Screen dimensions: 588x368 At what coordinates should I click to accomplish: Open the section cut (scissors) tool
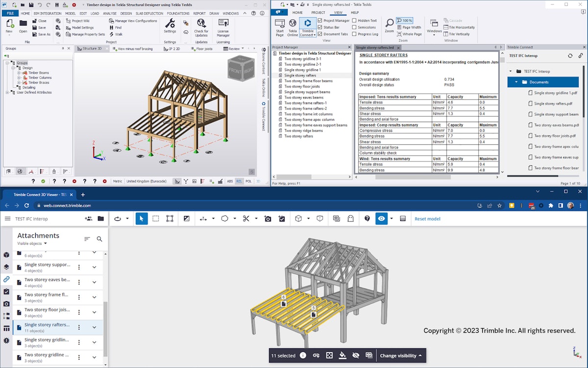246,218
